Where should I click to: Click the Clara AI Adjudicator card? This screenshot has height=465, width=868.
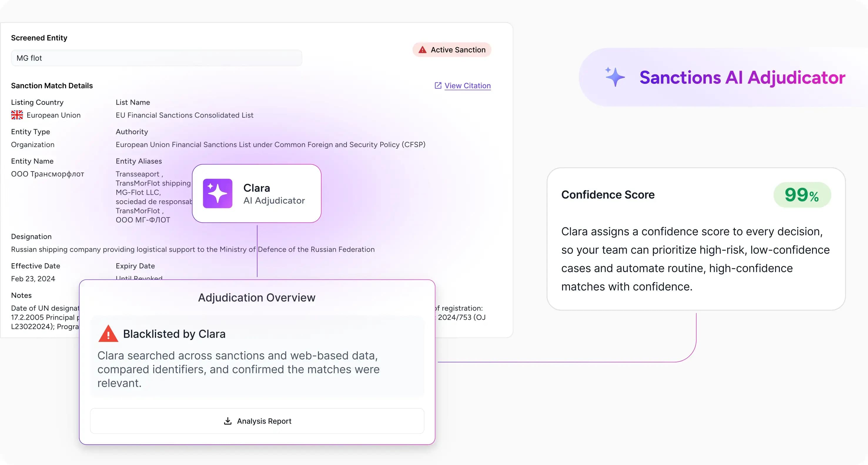coord(256,194)
